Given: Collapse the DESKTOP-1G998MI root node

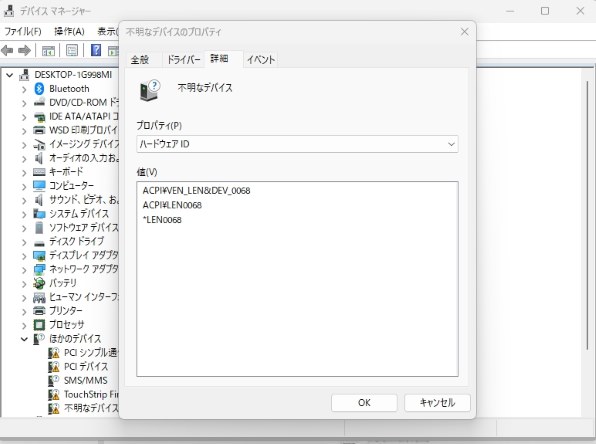Looking at the screenshot, I should 10,75.
